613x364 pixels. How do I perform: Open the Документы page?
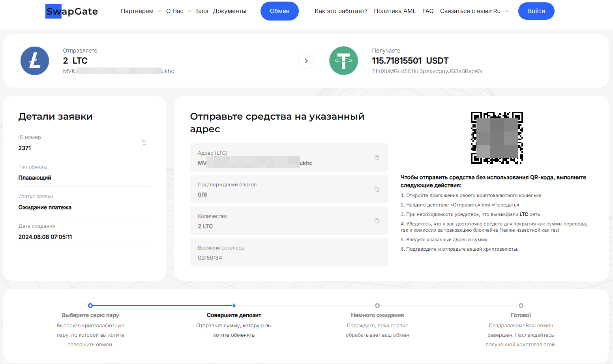[229, 11]
